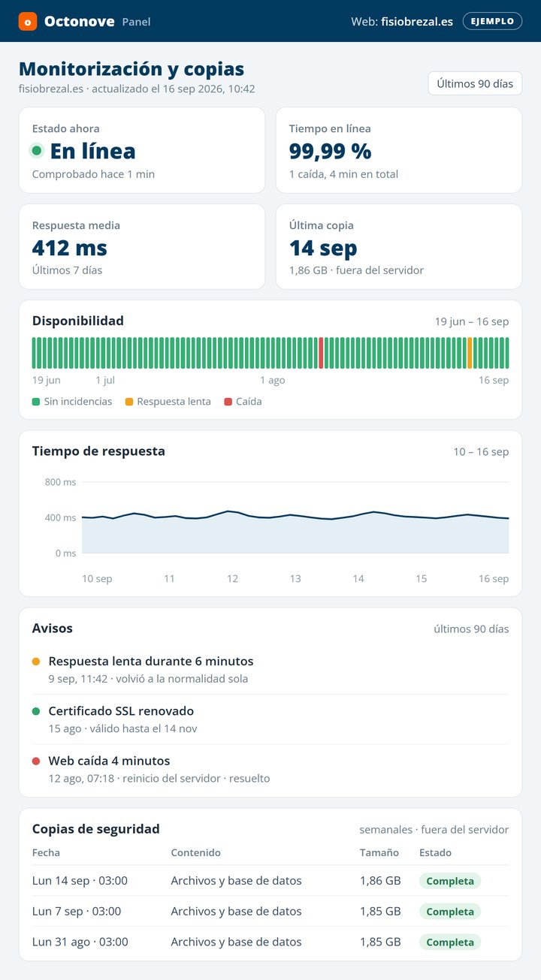This screenshot has width=541, height=980.
Task: Click the Completa badge for 31 ago backup
Action: click(450, 942)
